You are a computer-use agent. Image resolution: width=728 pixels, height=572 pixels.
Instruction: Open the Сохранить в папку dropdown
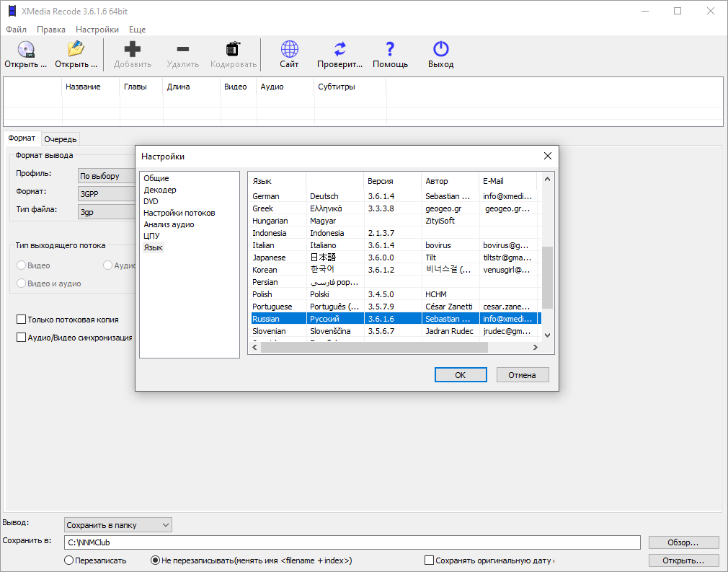pos(118,525)
